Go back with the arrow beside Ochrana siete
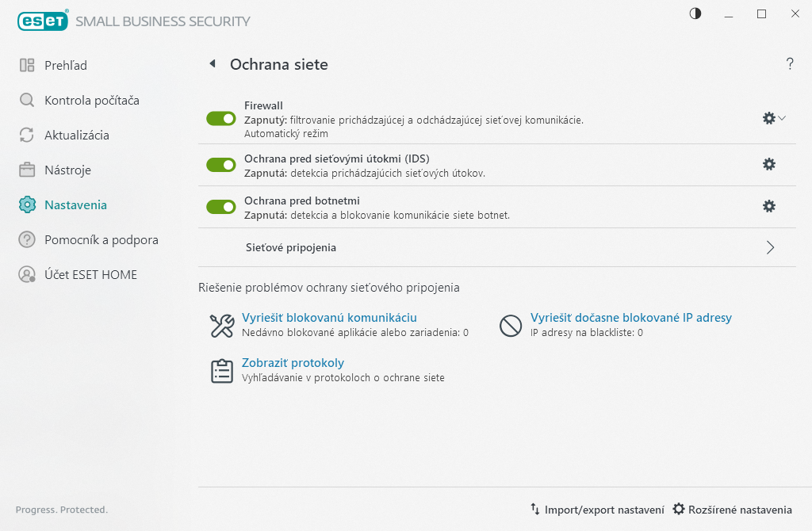This screenshot has height=531, width=812. [x=212, y=64]
